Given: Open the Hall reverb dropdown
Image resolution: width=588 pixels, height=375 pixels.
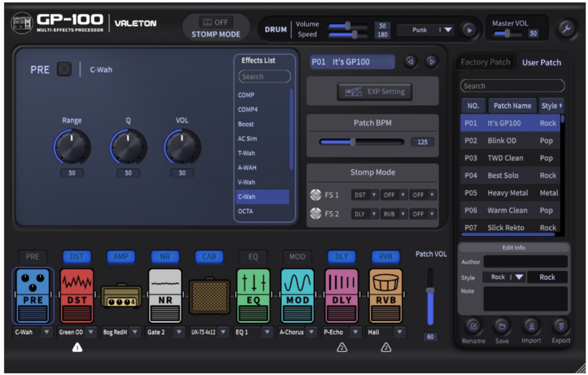Looking at the screenshot, I should (x=385, y=332).
